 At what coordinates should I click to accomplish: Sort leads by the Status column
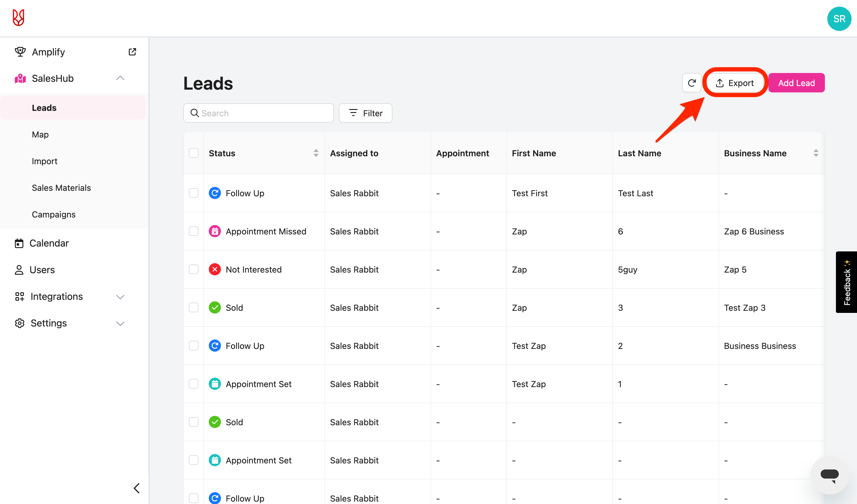point(315,153)
